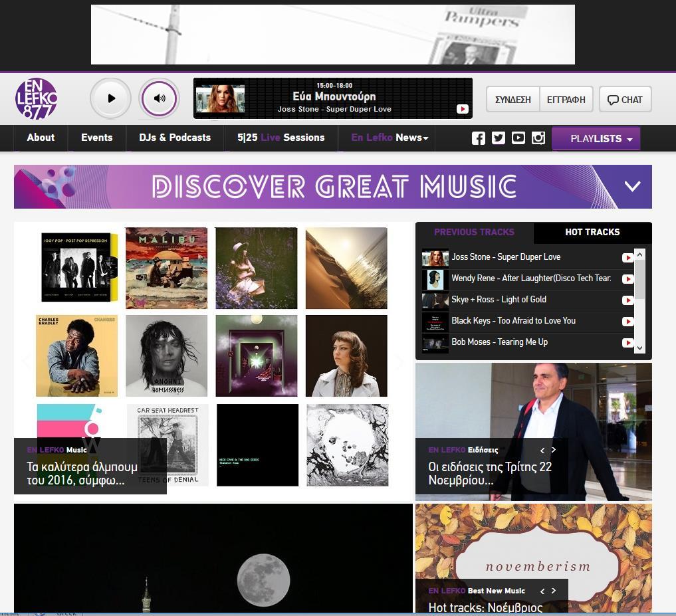Click the ΣΥΝΔΕΣΗ login button

click(512, 100)
